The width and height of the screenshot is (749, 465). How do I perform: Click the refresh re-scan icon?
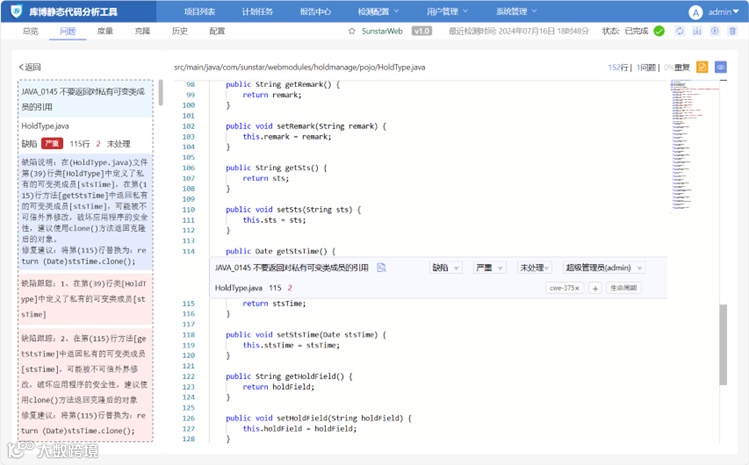679,31
